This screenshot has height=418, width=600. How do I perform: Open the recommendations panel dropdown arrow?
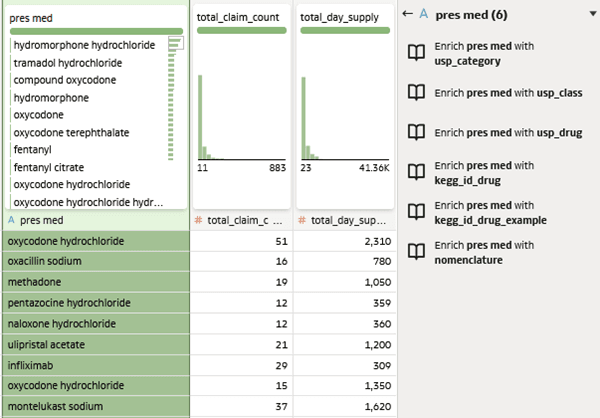[593, 14]
